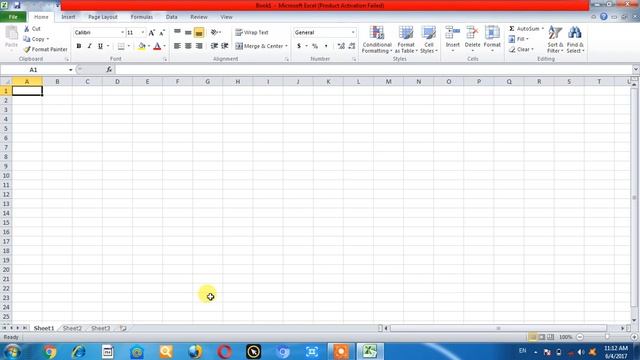Click the Insert Worksheet tab icon
This screenshot has height=360, width=640.
123,328
